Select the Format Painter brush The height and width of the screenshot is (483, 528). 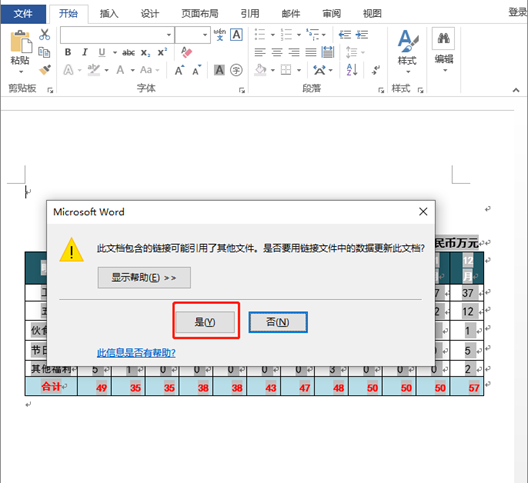pos(44,70)
